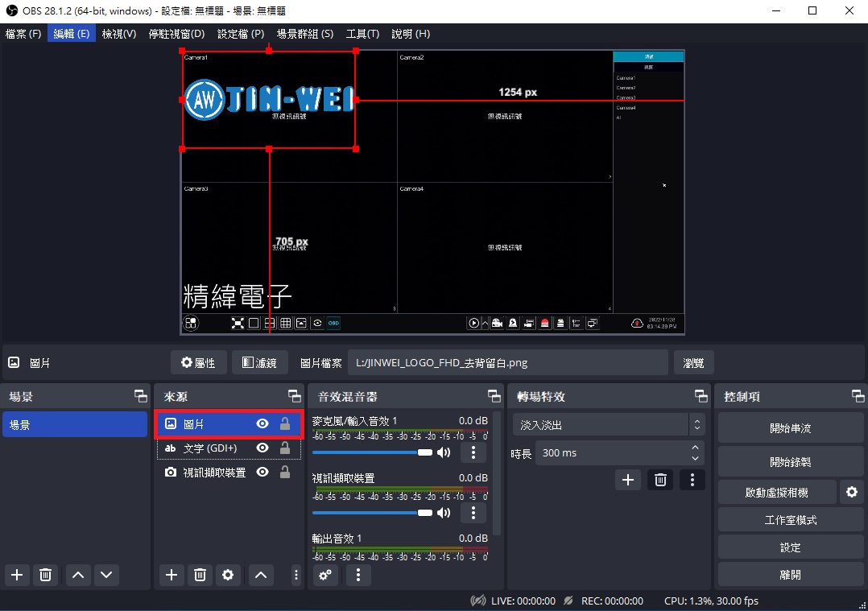Open the 麥克風/輸入音效 1 options dots menu
Image resolution: width=868 pixels, height=611 pixels.
point(473,452)
